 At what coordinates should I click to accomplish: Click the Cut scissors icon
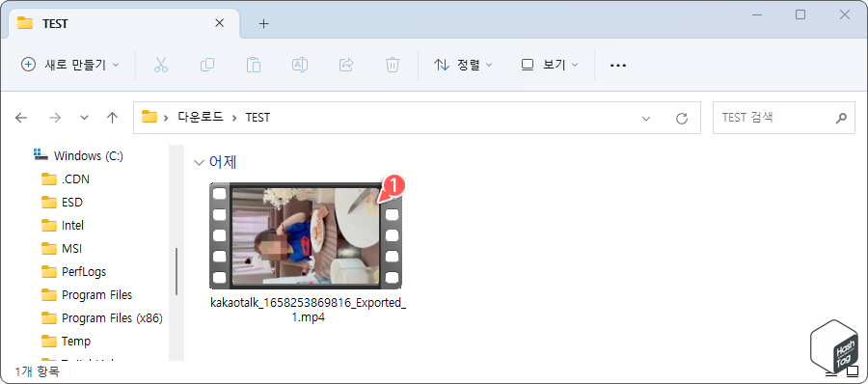pyautogui.click(x=160, y=65)
